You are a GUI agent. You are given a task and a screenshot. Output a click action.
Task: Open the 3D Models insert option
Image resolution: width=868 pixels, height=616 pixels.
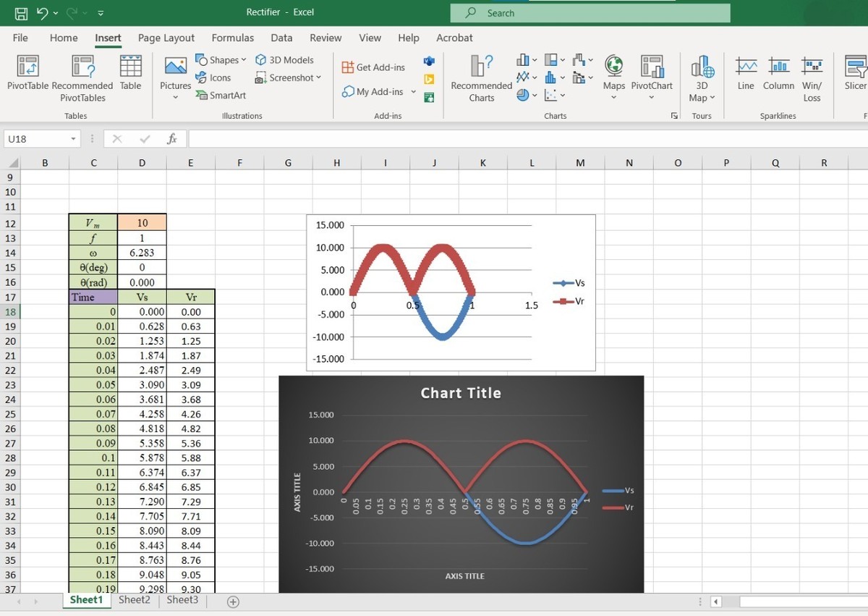coord(285,60)
